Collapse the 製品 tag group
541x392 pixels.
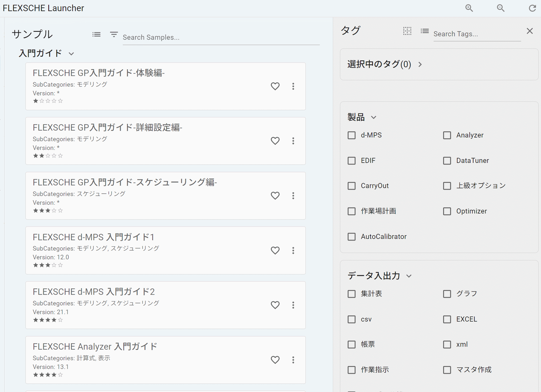(x=373, y=117)
